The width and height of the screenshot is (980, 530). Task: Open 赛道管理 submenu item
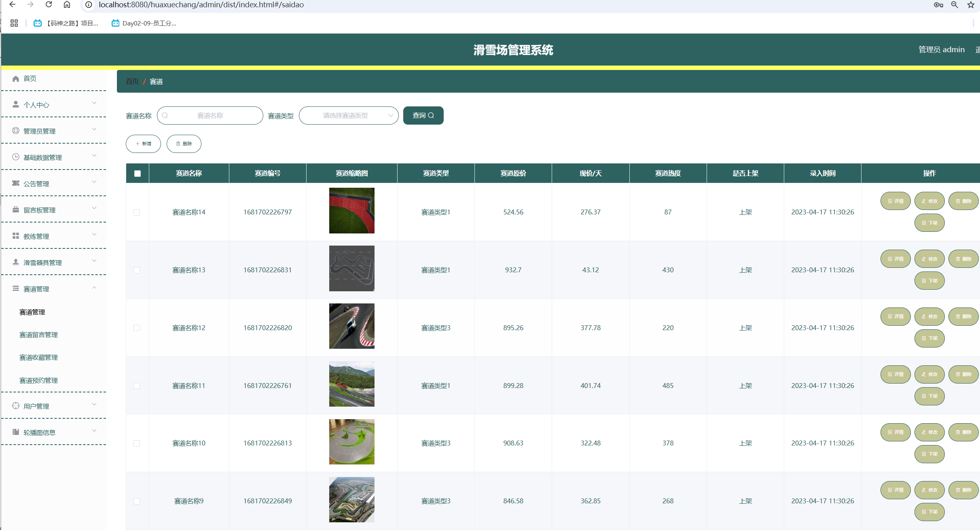coord(32,312)
